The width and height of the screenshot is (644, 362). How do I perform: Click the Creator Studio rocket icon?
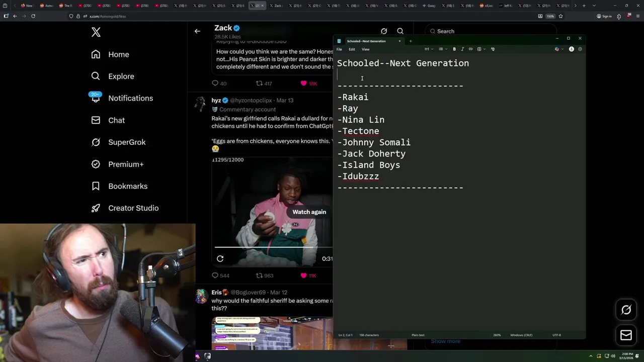[x=96, y=208]
